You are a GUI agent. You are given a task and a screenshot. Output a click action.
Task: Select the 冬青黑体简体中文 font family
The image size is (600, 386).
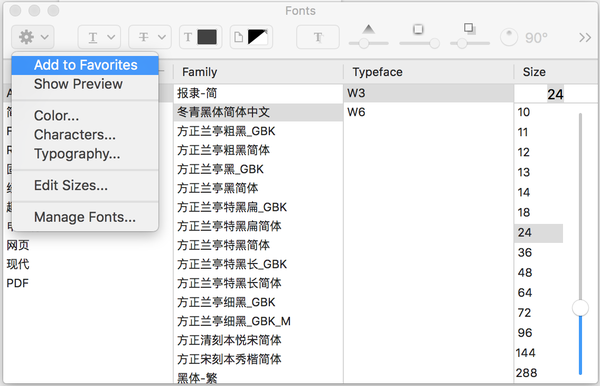(258, 112)
